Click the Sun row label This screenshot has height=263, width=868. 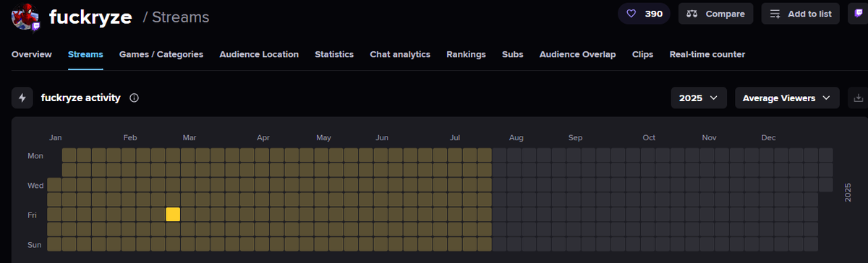[x=35, y=244]
